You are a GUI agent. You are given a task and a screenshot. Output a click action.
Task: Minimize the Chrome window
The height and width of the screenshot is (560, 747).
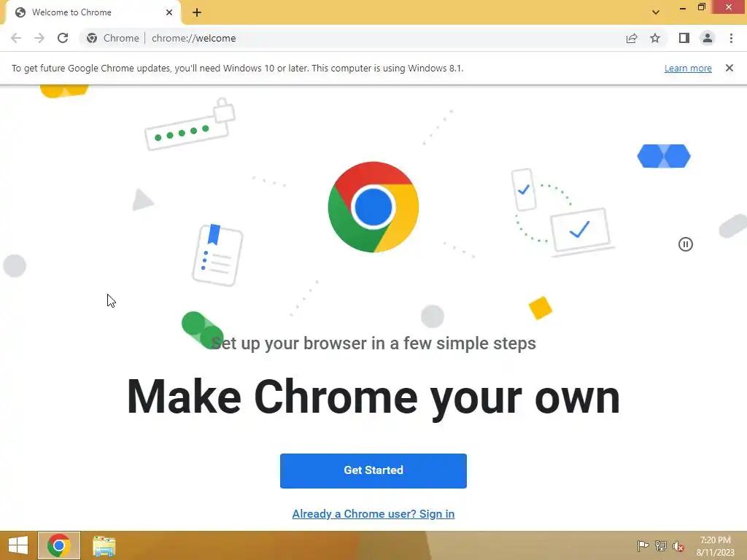pyautogui.click(x=683, y=8)
